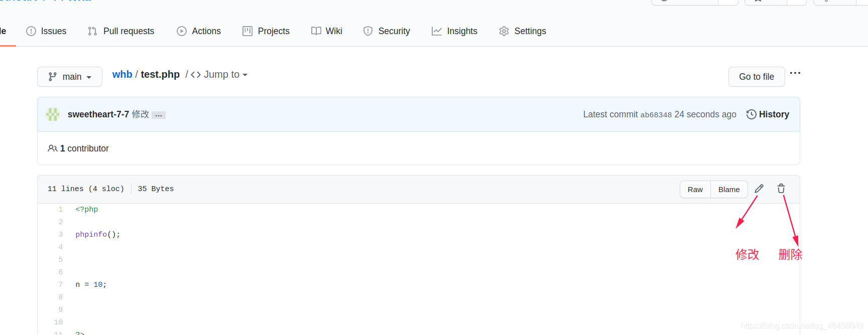Open the Security tab
Screen dimensions: 868x335
coord(387,31)
